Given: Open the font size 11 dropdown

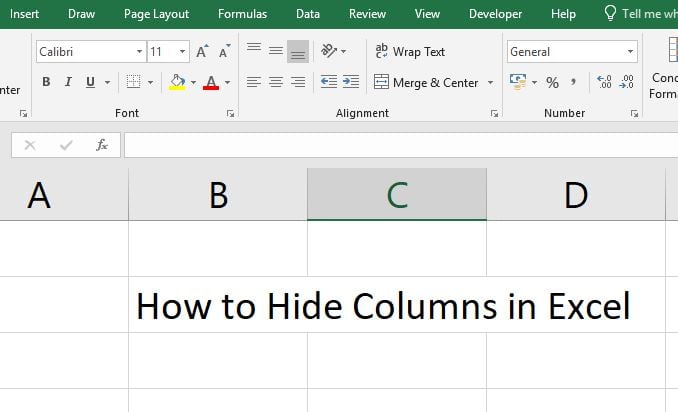Looking at the screenshot, I should pyautogui.click(x=182, y=52).
